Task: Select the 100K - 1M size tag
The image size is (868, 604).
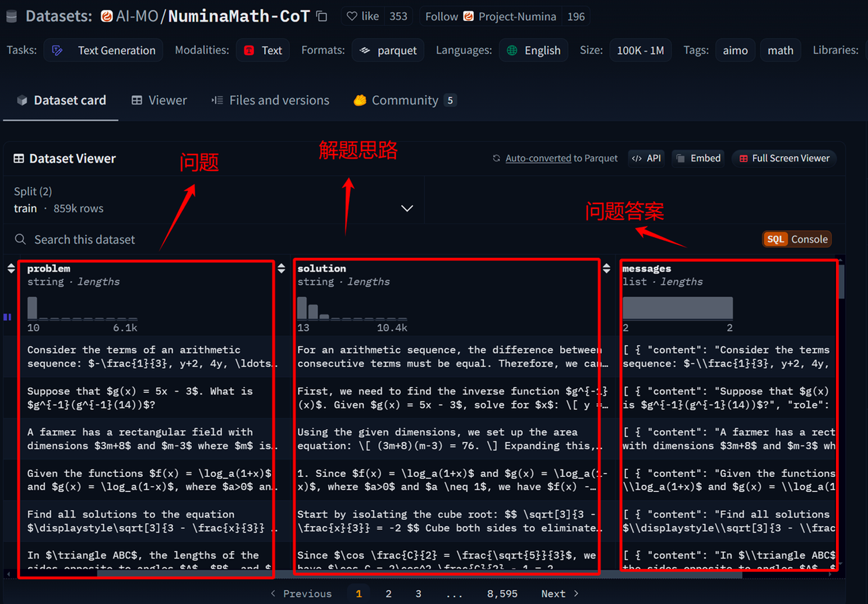Action: [640, 50]
